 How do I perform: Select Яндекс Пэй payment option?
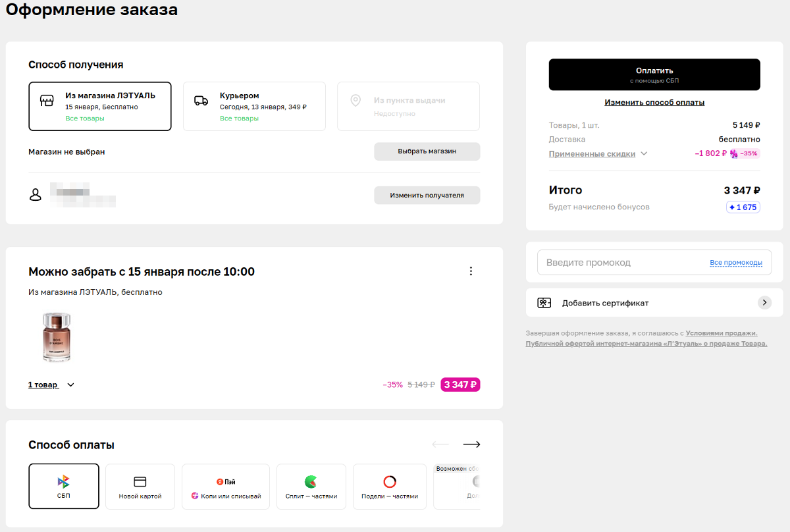pos(226,486)
